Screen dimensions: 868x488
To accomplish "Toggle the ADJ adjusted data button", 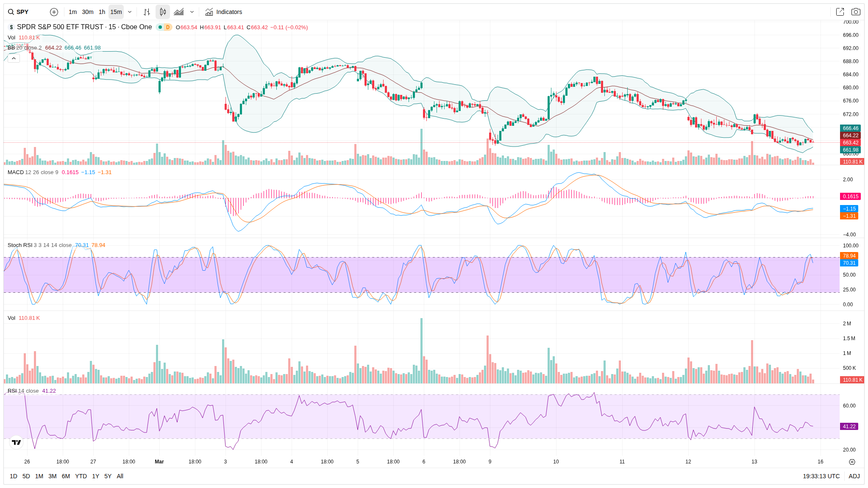I will tap(854, 476).
